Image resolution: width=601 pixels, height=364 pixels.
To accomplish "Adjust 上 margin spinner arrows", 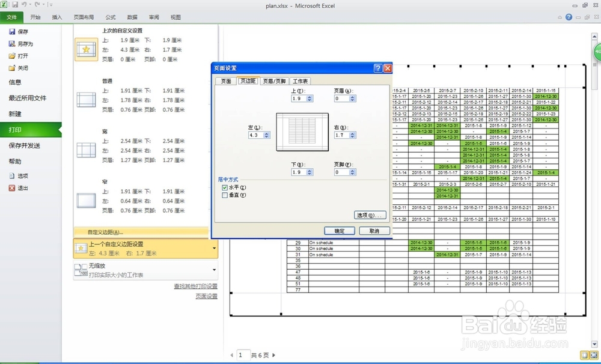I will pyautogui.click(x=310, y=99).
